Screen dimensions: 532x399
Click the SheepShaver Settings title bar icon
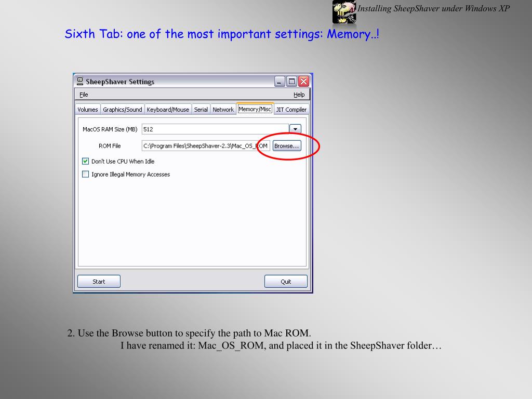[80, 81]
